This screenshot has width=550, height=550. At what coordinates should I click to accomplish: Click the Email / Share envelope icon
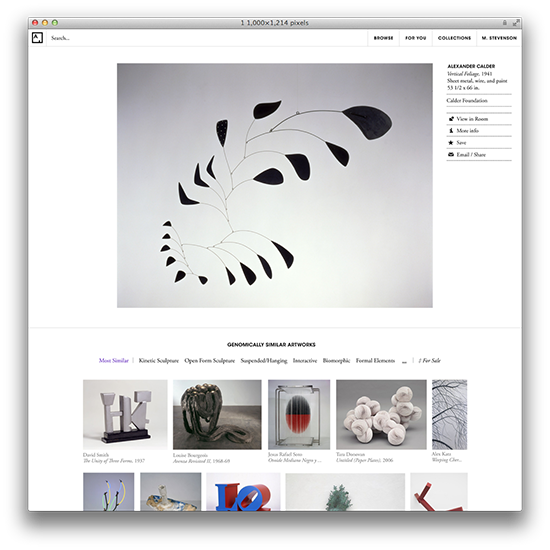pos(451,154)
